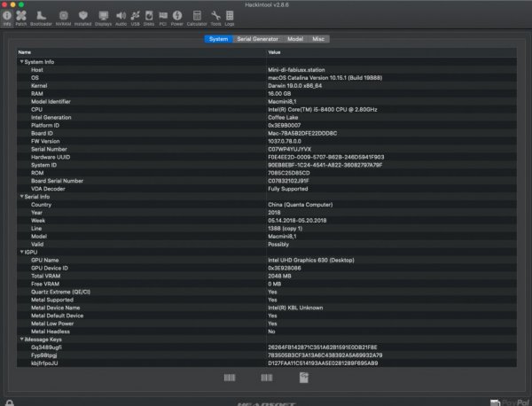Select the Host row

pos(267,70)
